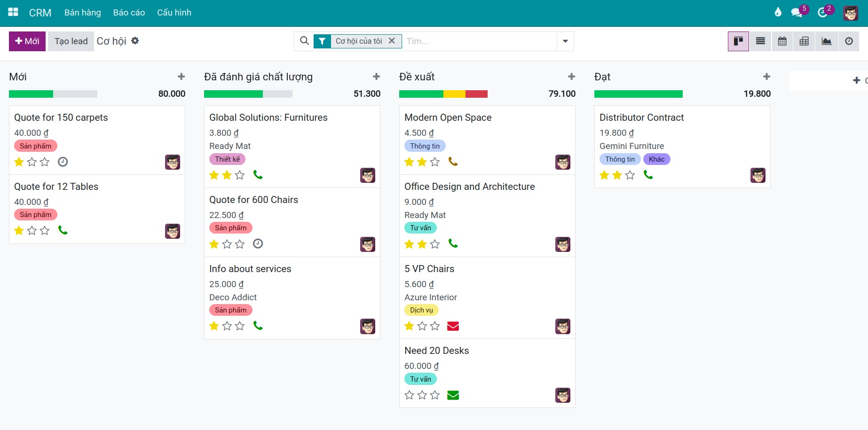Open the user avatar menu in navbar
The image size is (868, 430).
pos(851,13)
